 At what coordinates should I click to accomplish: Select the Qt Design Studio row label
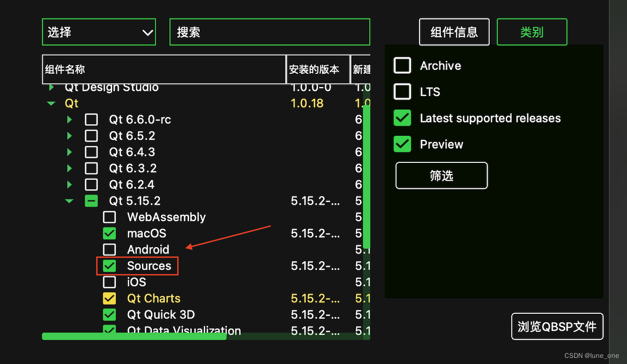click(x=112, y=87)
